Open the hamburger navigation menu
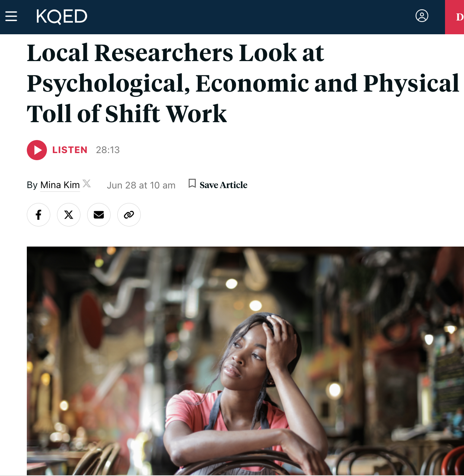 coord(11,16)
